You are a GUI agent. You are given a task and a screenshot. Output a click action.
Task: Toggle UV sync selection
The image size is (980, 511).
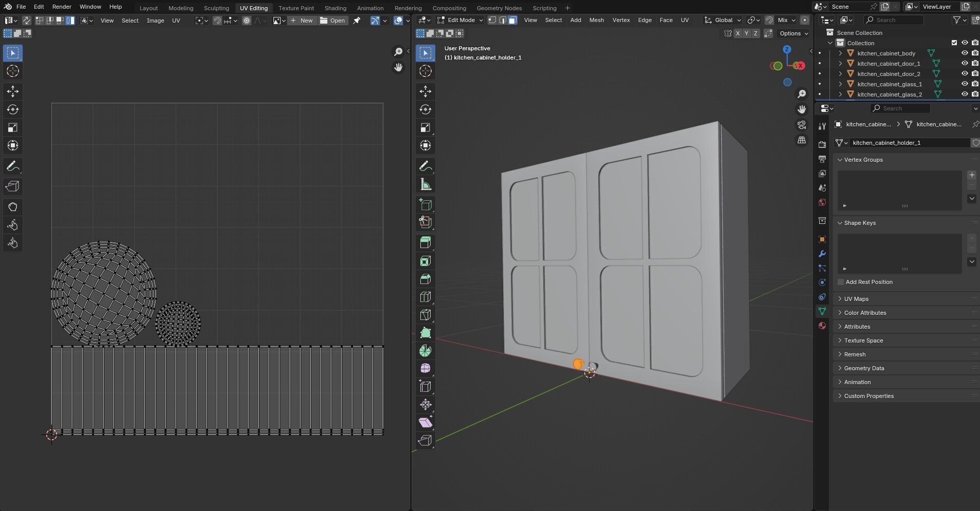(x=26, y=21)
